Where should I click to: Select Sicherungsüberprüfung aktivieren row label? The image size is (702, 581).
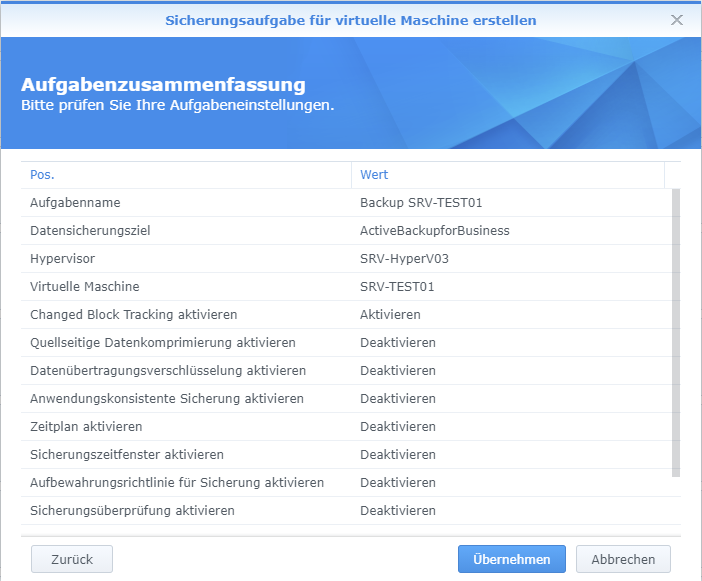coord(132,510)
